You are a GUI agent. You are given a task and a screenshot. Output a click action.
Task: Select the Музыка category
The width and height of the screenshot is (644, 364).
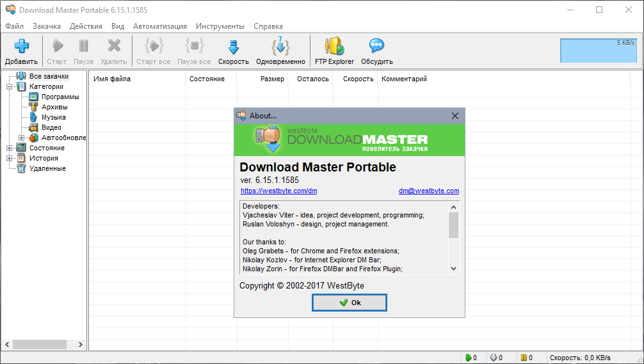pos(53,117)
